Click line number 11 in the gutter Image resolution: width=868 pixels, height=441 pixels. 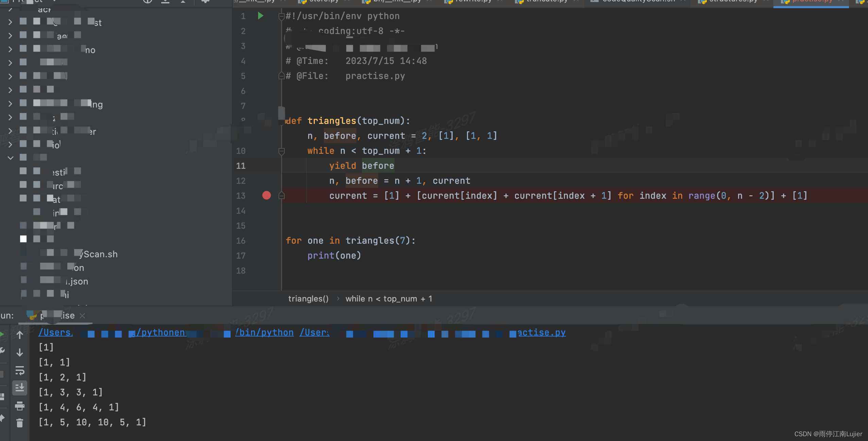(x=241, y=166)
